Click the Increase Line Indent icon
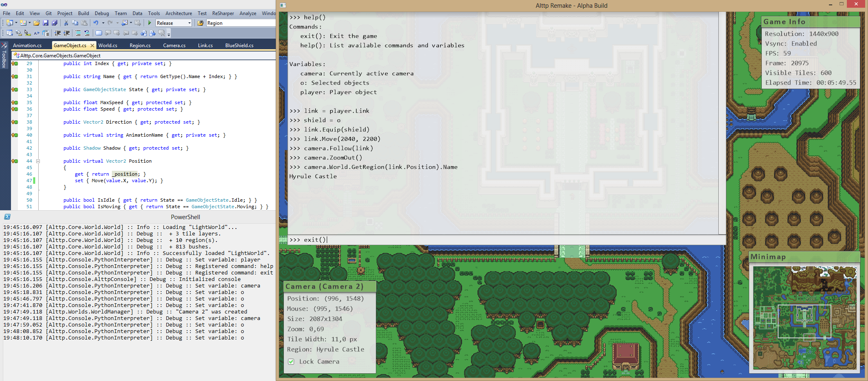Screen dimensions: 868x381 tap(67, 33)
